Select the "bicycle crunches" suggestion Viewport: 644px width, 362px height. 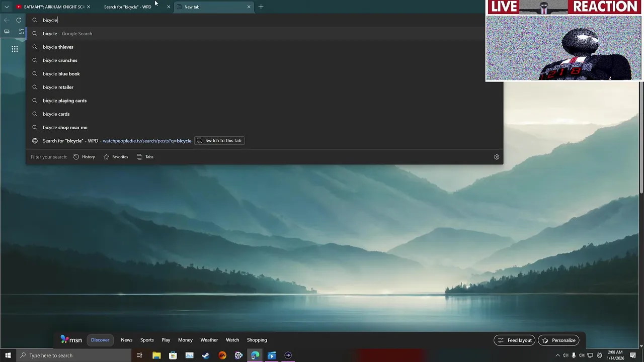[264, 60]
